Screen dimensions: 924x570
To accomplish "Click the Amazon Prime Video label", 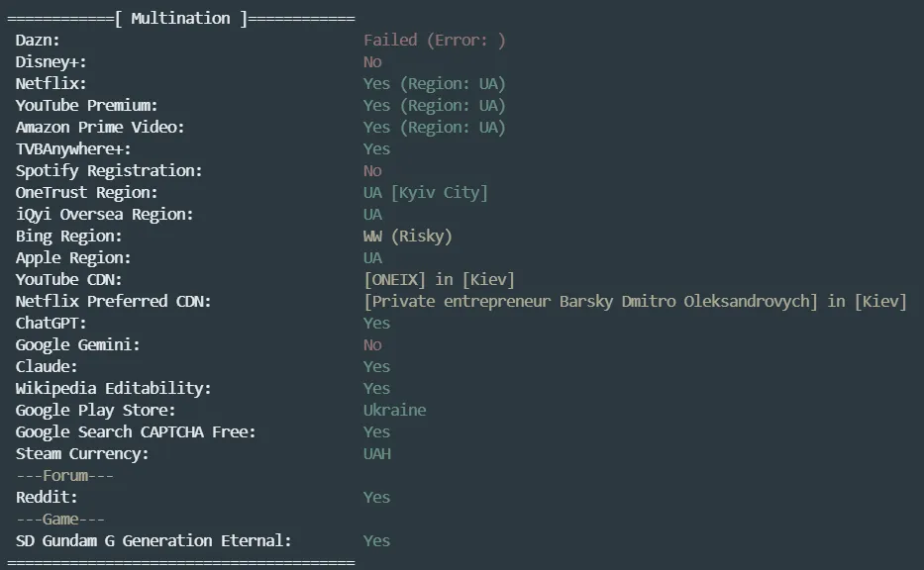I will tap(100, 128).
